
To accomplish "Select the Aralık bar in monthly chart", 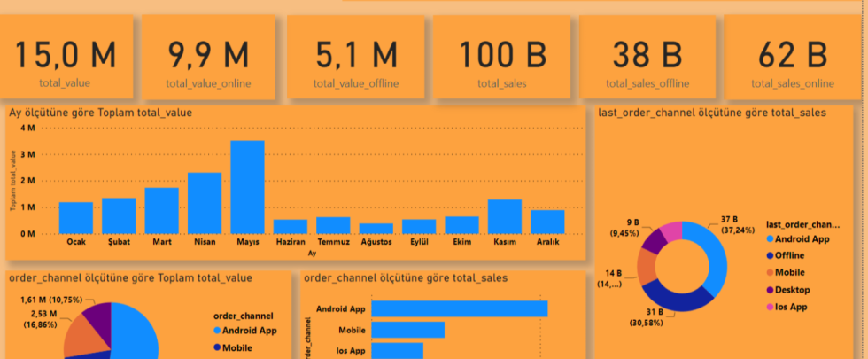I will 547,222.
